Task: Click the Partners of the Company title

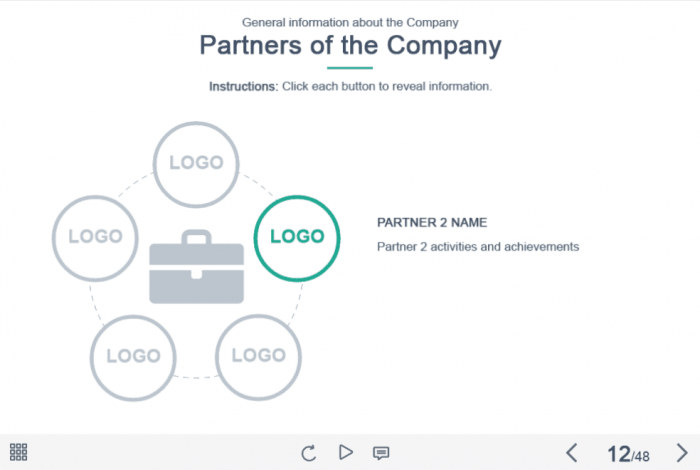Action: (350, 46)
